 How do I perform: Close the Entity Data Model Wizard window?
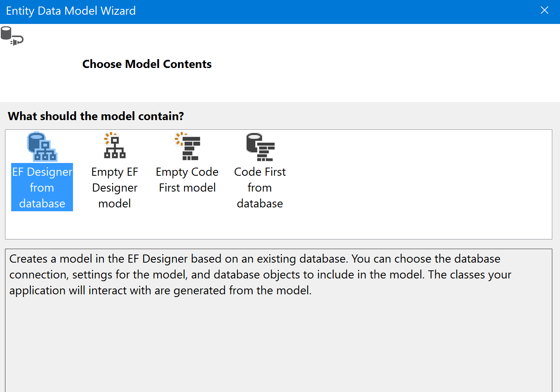pos(545,10)
